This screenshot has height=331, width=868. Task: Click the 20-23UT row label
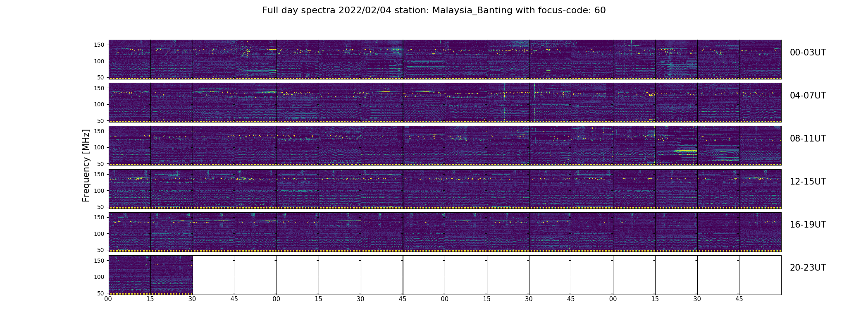tap(808, 268)
